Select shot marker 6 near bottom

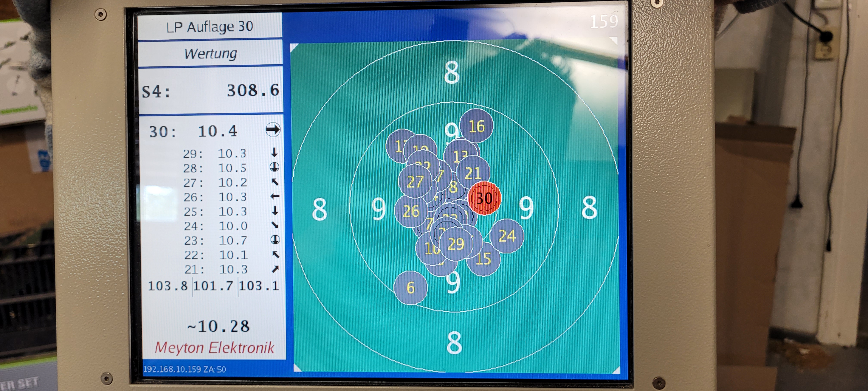[410, 287]
